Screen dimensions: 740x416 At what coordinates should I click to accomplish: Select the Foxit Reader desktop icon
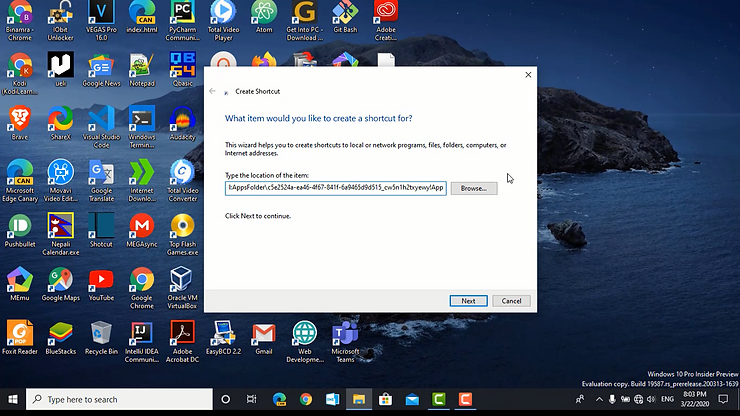point(19,337)
